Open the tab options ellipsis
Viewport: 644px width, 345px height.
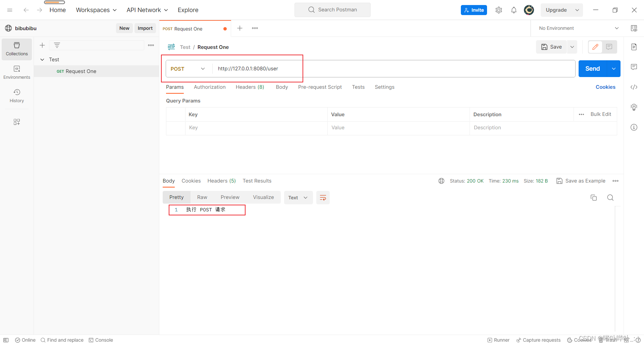(x=255, y=28)
